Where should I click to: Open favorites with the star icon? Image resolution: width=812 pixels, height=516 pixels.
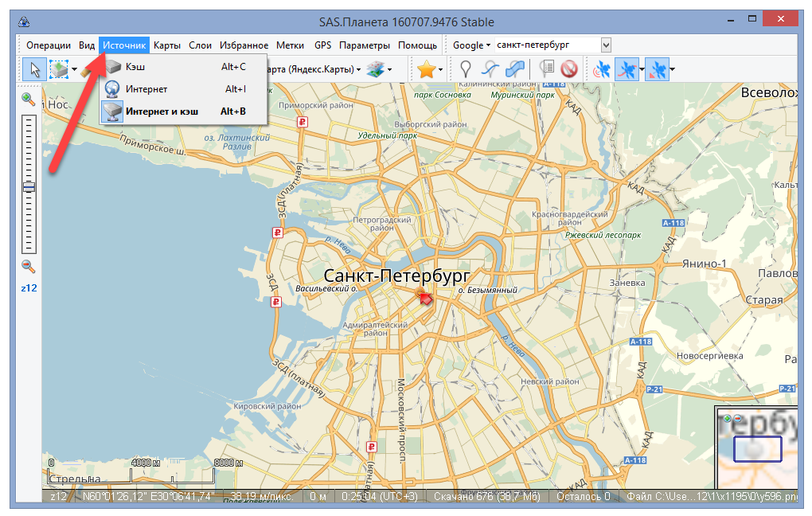tap(426, 70)
